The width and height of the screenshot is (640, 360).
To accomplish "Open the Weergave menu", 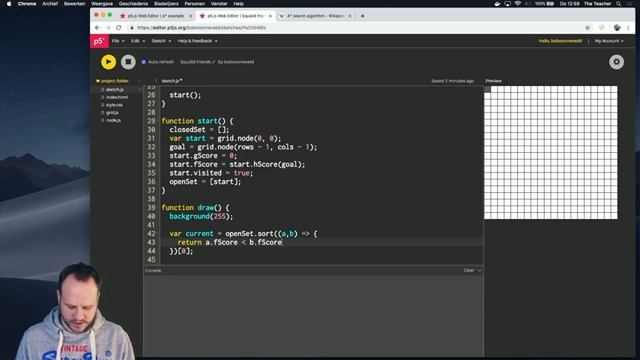I will 102,4.
